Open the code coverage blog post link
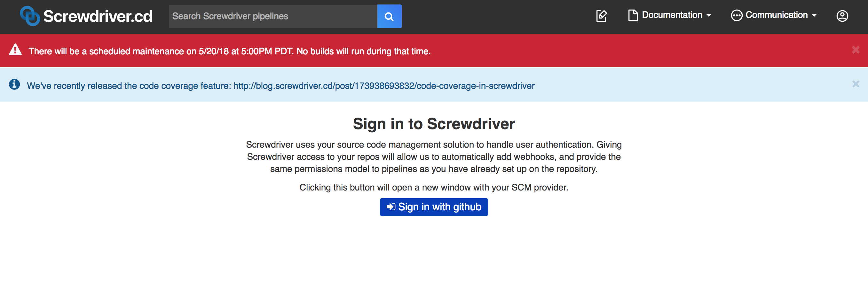Screen dimensions: 868x303 [384, 86]
